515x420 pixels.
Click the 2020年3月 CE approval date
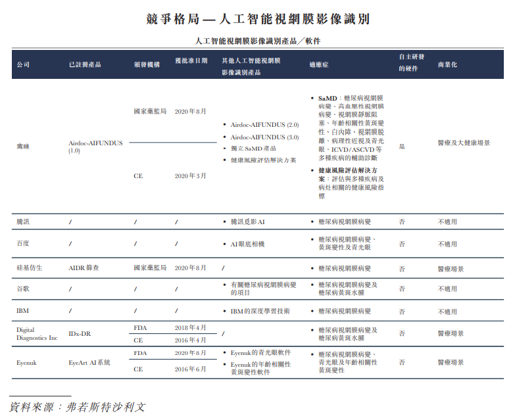190,176
